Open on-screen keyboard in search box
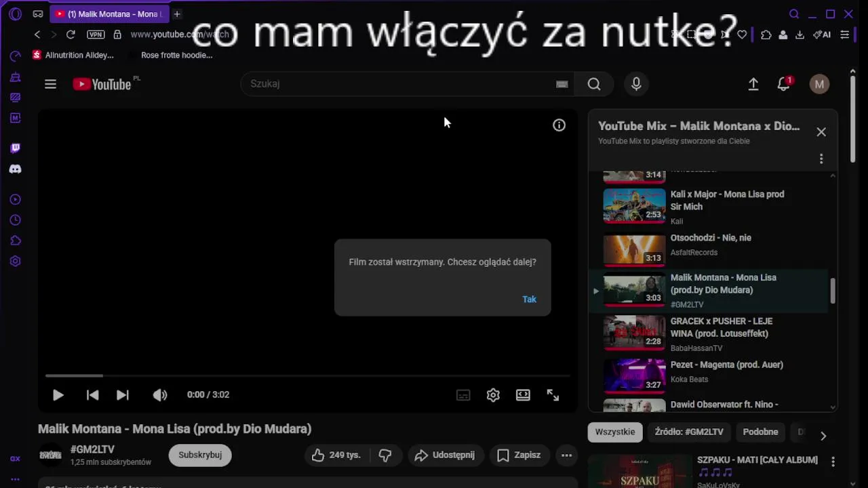Viewport: 868px width, 488px height. pos(561,84)
